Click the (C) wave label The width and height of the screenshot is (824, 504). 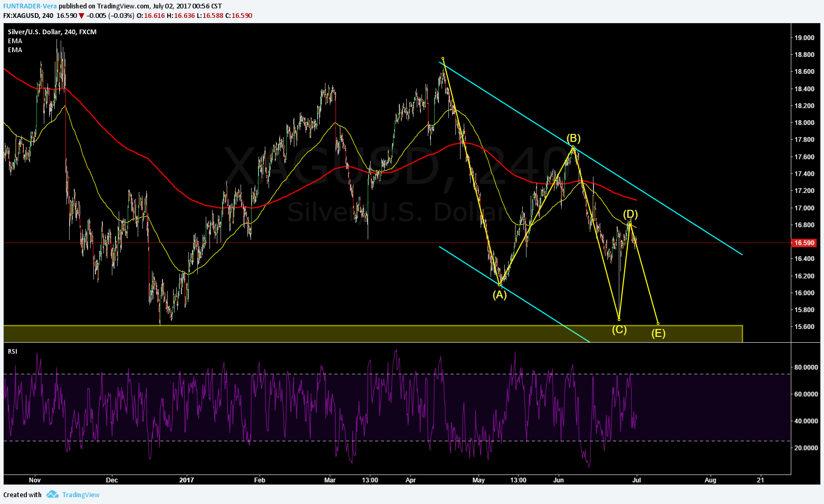(x=619, y=329)
